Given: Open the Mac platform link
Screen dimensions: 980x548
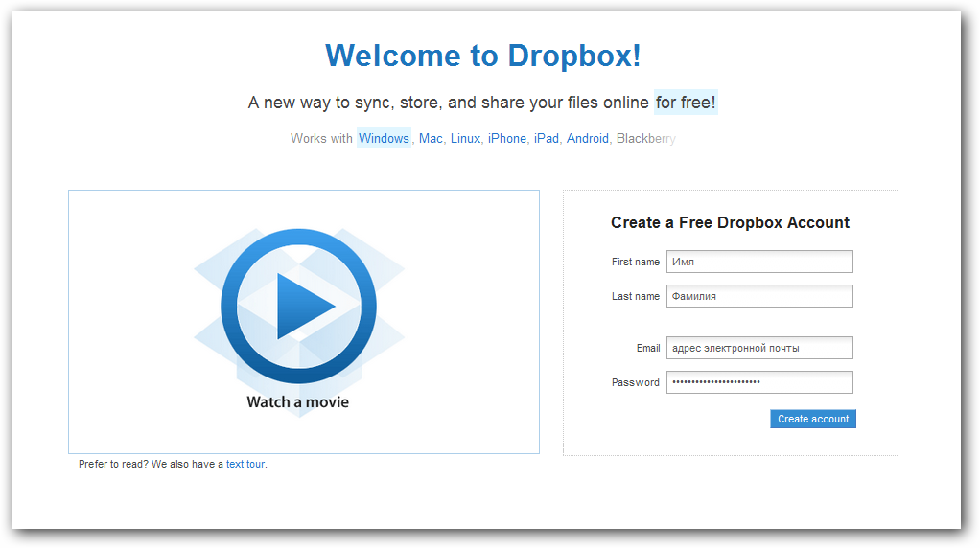Looking at the screenshot, I should [431, 138].
